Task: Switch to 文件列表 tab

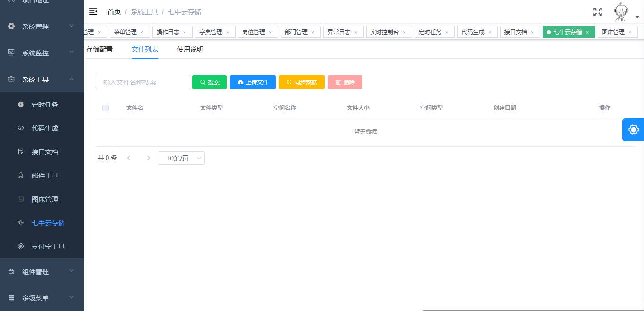Action: tap(145, 49)
